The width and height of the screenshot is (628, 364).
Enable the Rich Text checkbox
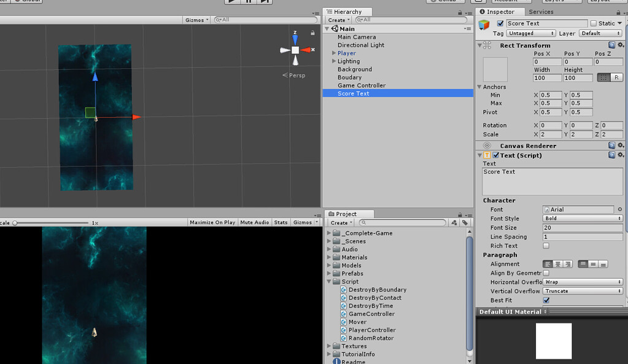tap(545, 246)
